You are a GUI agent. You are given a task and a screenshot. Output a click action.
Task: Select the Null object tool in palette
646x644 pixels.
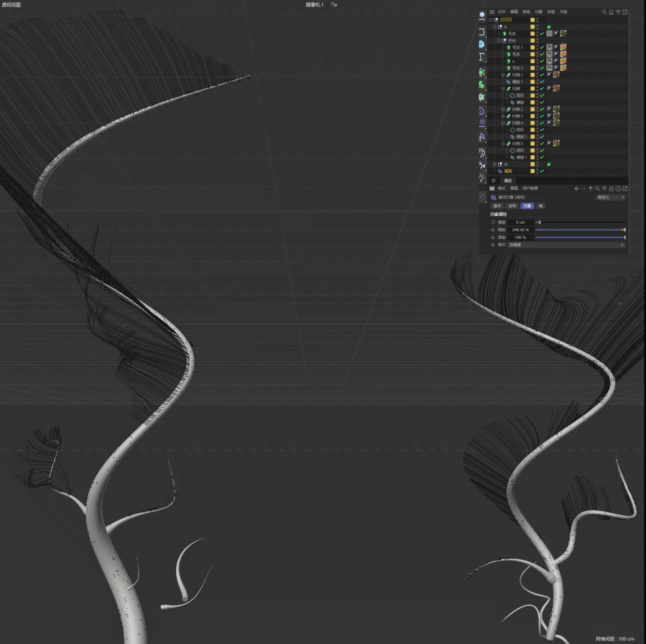[x=482, y=16]
